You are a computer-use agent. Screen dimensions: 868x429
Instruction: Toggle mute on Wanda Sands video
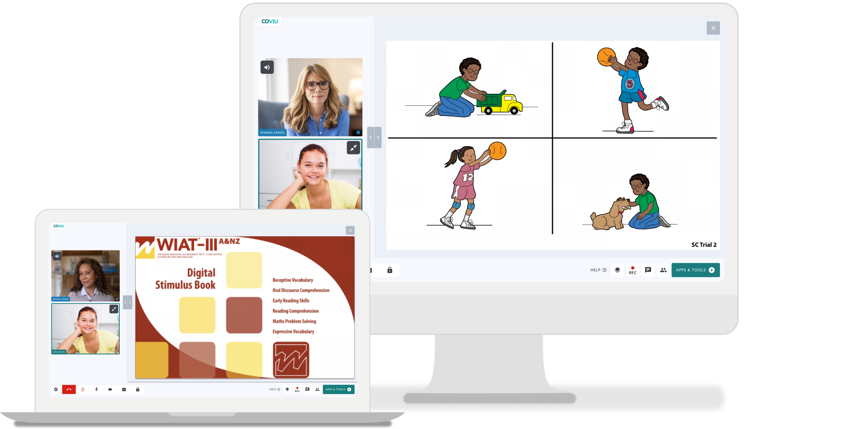(268, 67)
